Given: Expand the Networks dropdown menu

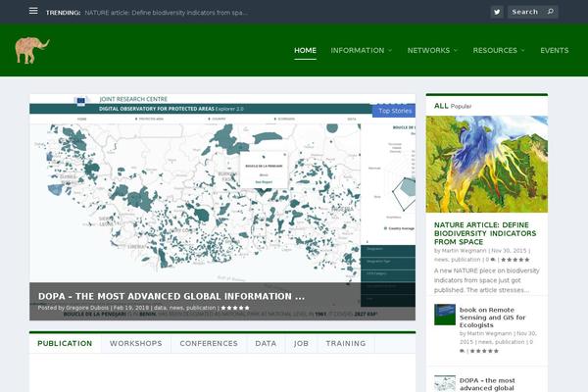Looking at the screenshot, I should click(x=432, y=50).
